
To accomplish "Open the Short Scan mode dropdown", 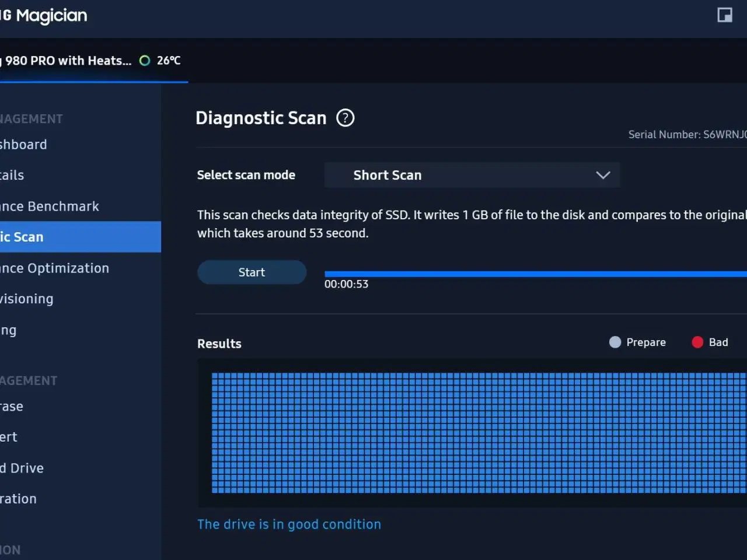I will click(472, 175).
